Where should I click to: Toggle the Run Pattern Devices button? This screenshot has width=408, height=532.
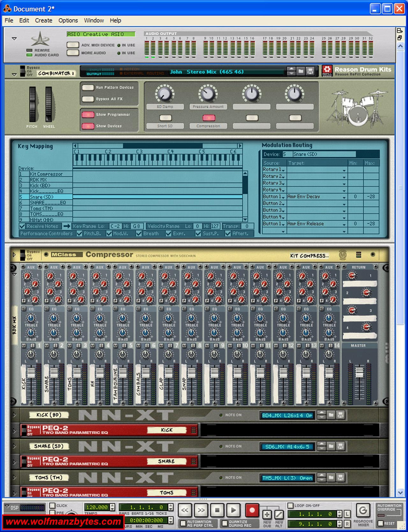88,87
